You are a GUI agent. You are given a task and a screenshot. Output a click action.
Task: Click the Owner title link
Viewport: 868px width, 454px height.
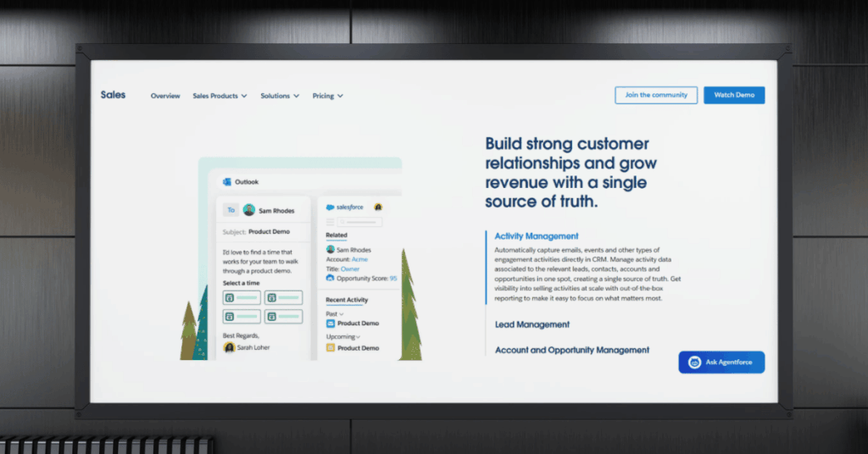pos(350,269)
